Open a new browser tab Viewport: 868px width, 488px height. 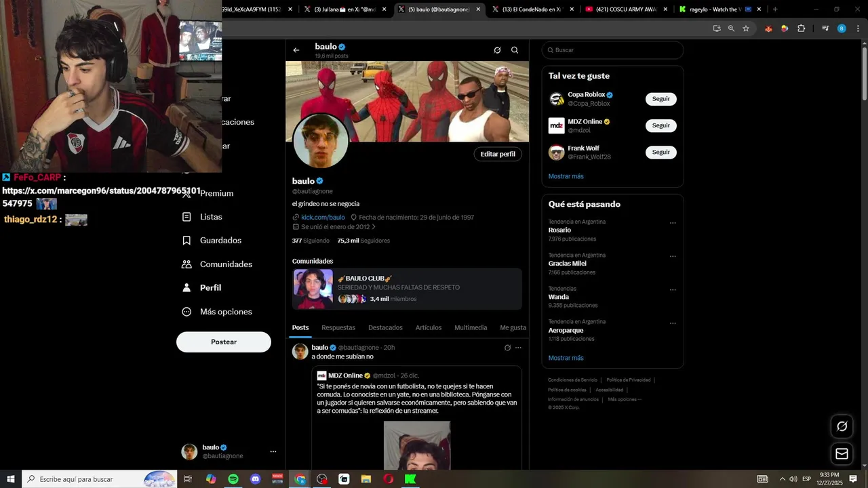[x=775, y=9]
